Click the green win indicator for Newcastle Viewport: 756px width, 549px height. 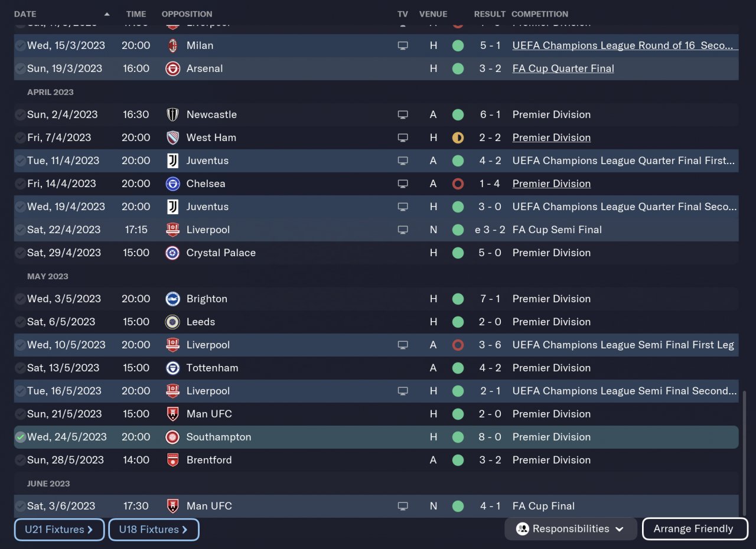(x=458, y=115)
